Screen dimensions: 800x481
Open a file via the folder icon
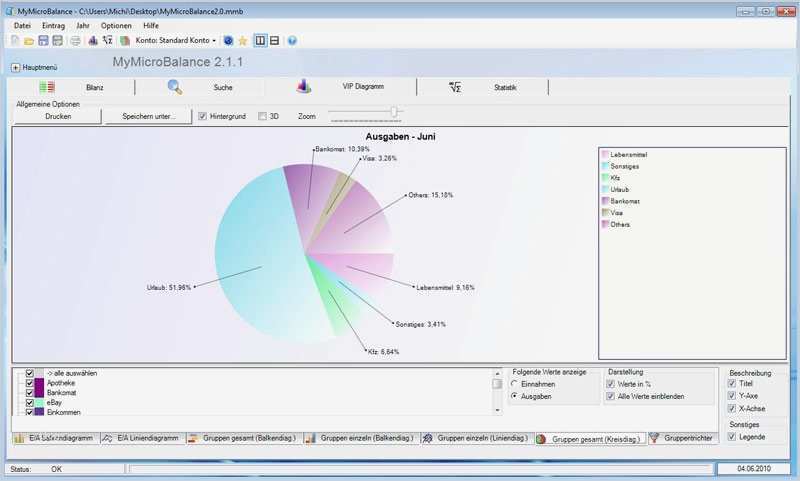pyautogui.click(x=29, y=41)
